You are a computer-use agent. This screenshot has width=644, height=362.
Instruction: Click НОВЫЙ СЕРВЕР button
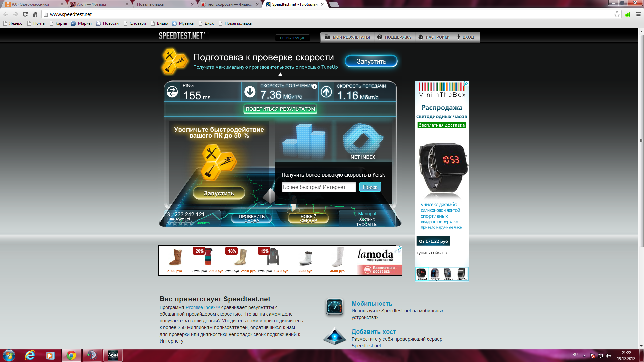click(x=308, y=218)
